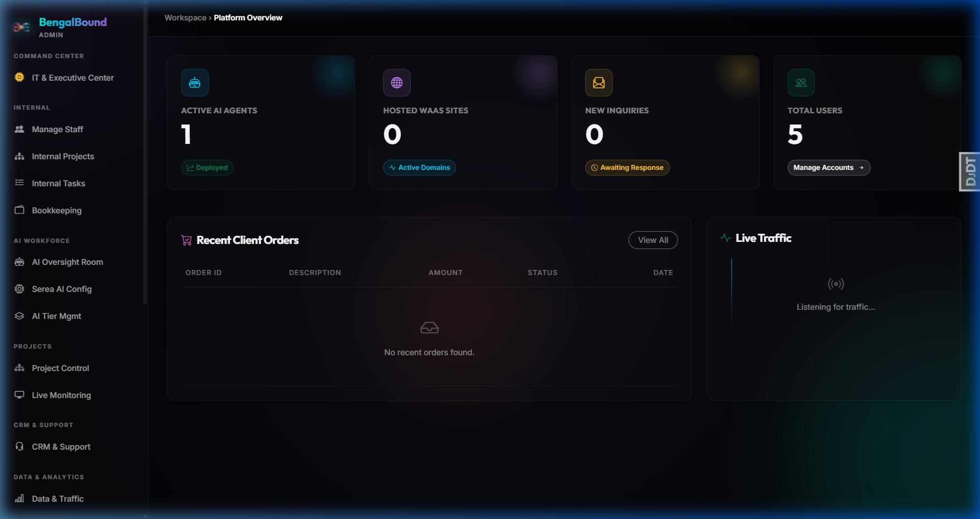Click the BengalBound logo icon
The image size is (980, 519).
pos(21,27)
